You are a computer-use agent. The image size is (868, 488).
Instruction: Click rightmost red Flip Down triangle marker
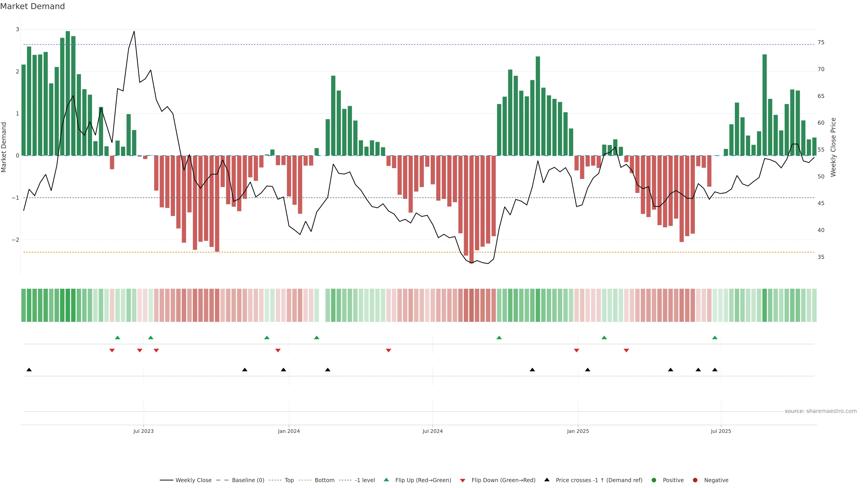tap(626, 351)
